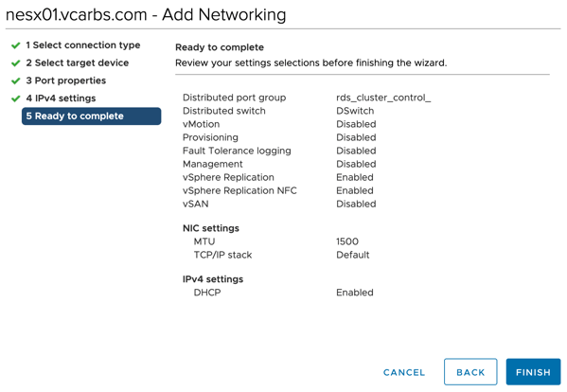The image size is (567, 392).
Task: Open step 3 Port properties
Action: (x=66, y=80)
